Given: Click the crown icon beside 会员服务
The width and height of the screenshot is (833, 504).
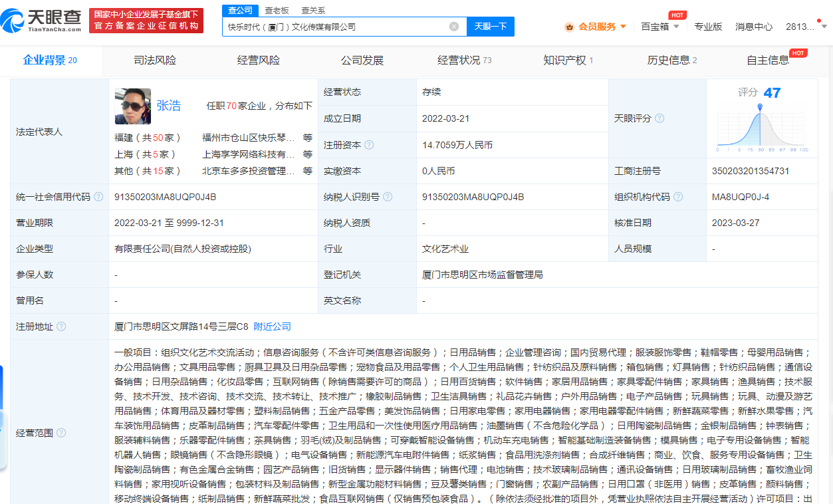Looking at the screenshot, I should pyautogui.click(x=569, y=26).
